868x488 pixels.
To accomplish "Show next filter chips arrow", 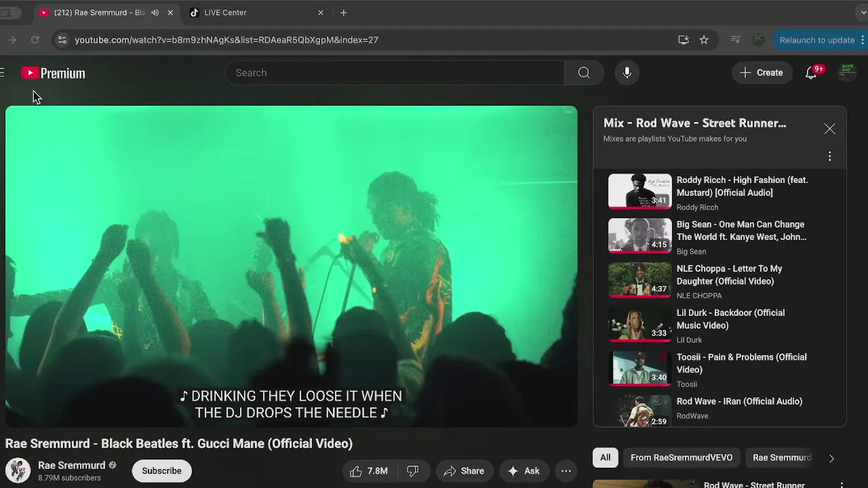I will coord(831,458).
